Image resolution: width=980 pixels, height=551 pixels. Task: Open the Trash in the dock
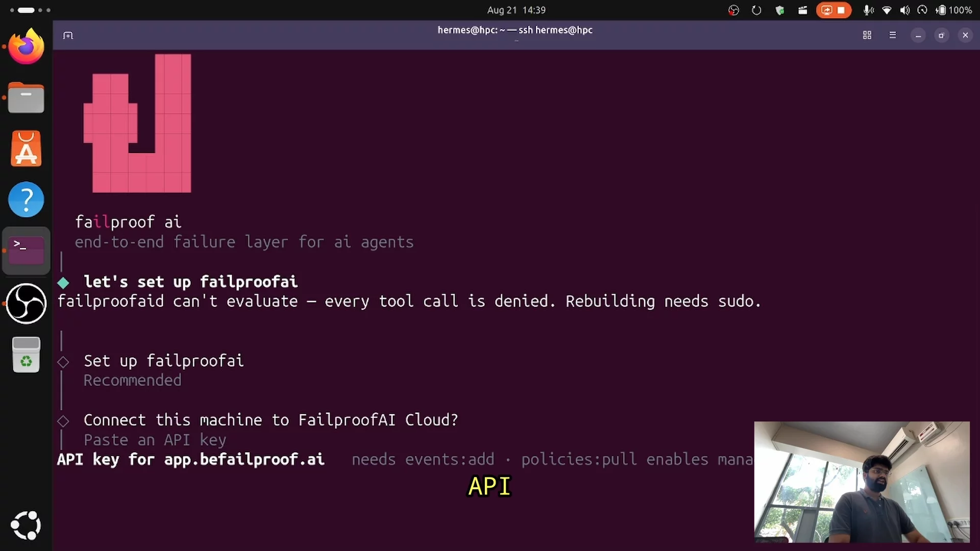coord(26,355)
